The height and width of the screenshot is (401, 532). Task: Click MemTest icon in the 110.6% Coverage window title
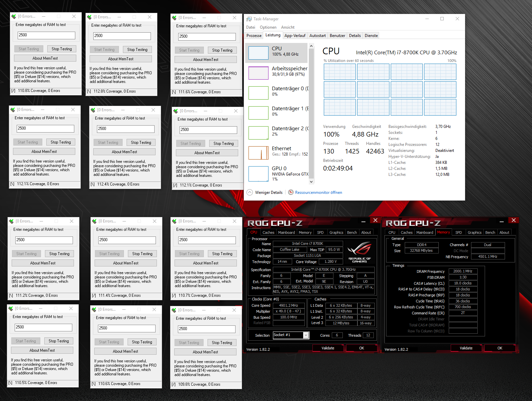[94, 309]
